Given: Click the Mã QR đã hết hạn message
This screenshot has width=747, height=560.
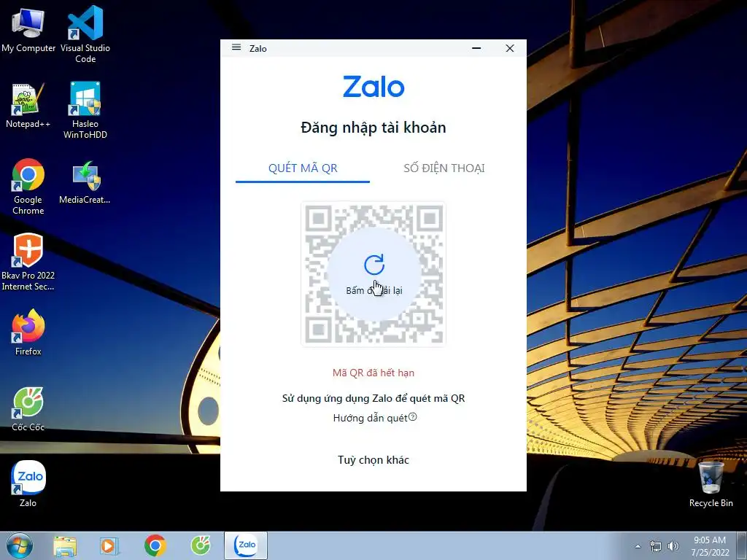Looking at the screenshot, I should pos(373,373).
